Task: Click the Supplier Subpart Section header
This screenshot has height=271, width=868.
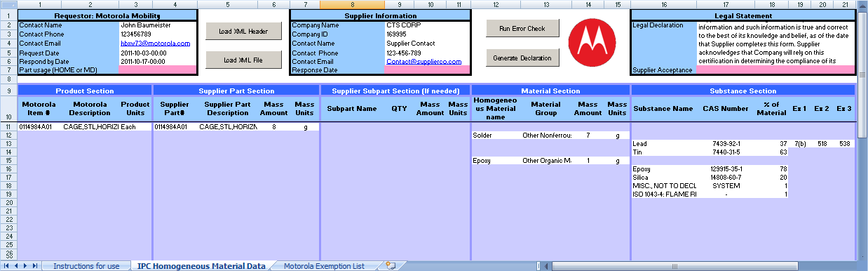Action: pos(395,91)
